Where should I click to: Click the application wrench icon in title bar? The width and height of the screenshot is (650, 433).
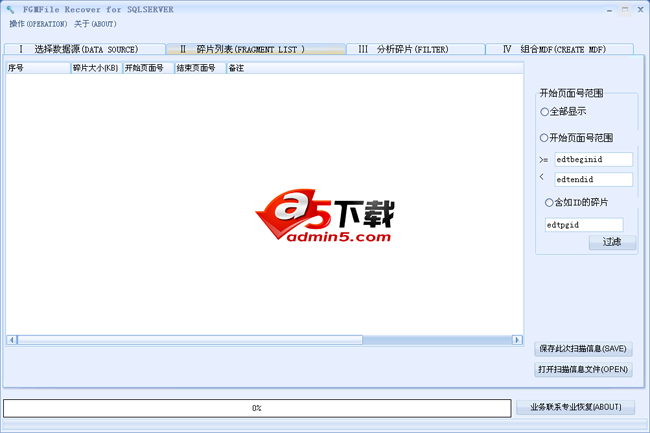[x=10, y=10]
